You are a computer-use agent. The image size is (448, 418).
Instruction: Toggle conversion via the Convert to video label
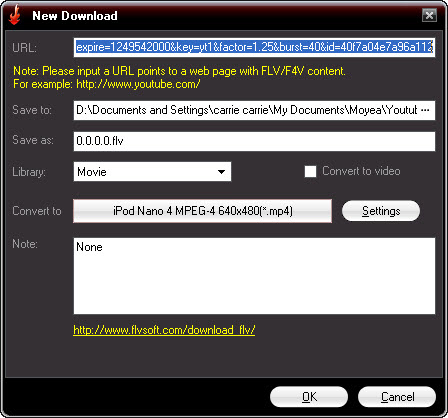point(361,171)
